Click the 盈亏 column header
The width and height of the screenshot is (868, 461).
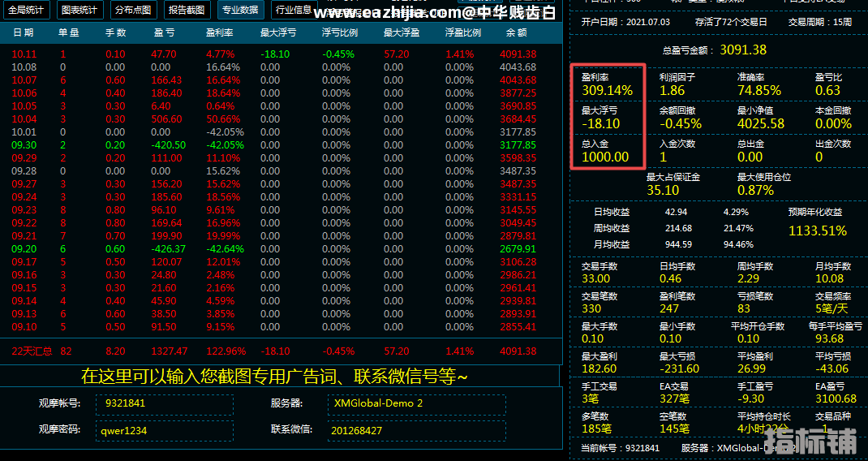click(163, 33)
